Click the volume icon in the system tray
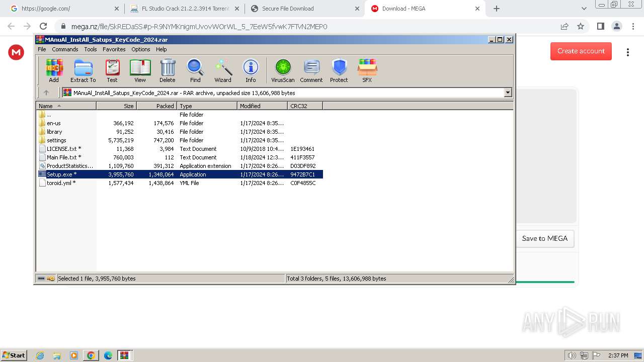This screenshot has width=644, height=362. pyautogui.click(x=572, y=355)
